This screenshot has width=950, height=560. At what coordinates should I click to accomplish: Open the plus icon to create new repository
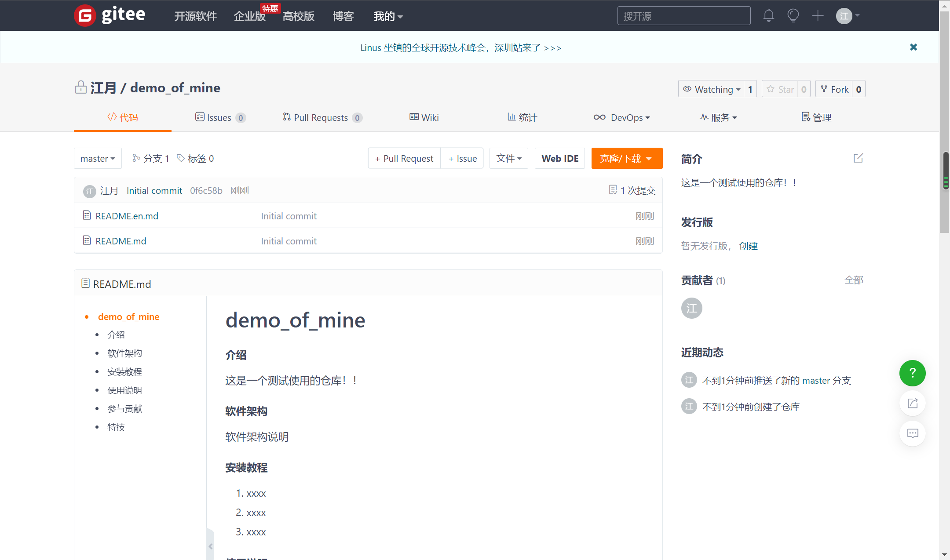pos(818,15)
